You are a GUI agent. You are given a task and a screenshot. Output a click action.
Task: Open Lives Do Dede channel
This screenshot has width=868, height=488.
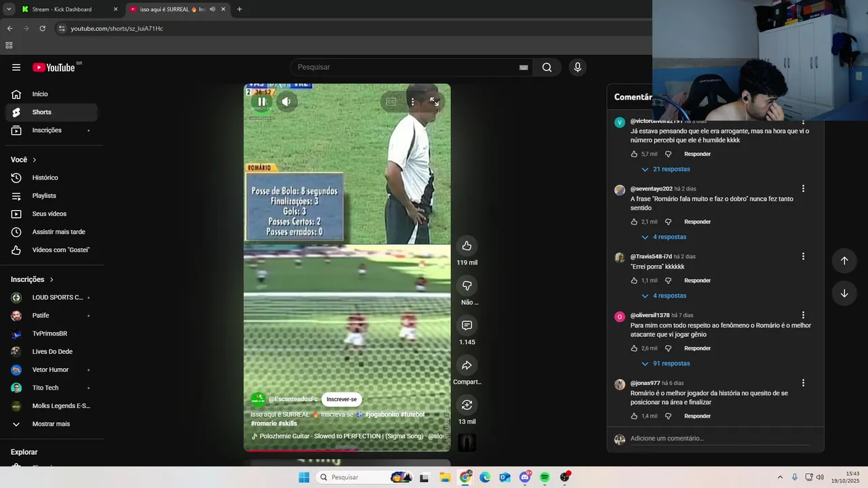tap(52, 352)
